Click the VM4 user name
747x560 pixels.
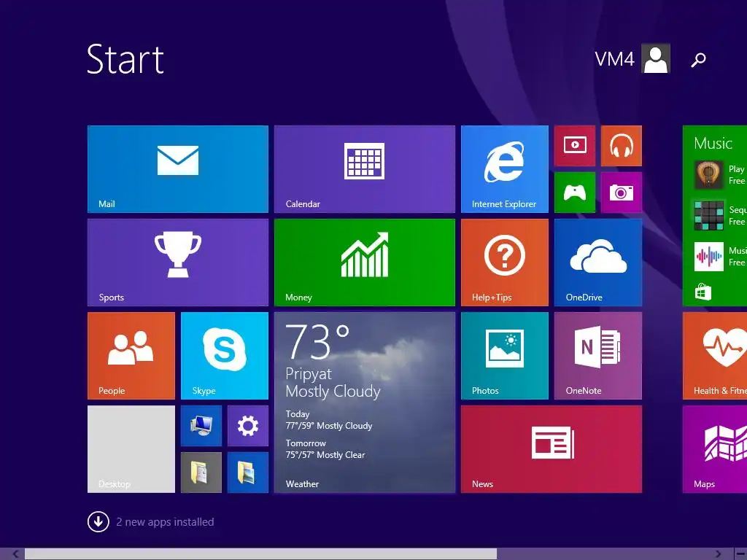(x=614, y=59)
